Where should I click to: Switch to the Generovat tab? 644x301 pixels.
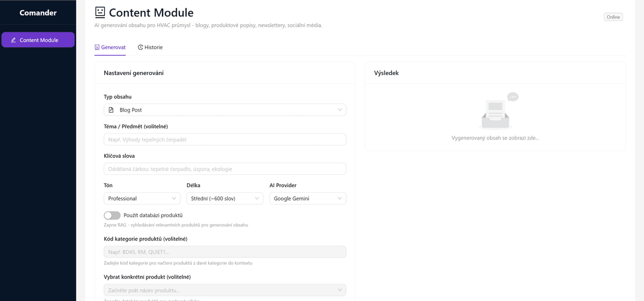[x=110, y=47]
